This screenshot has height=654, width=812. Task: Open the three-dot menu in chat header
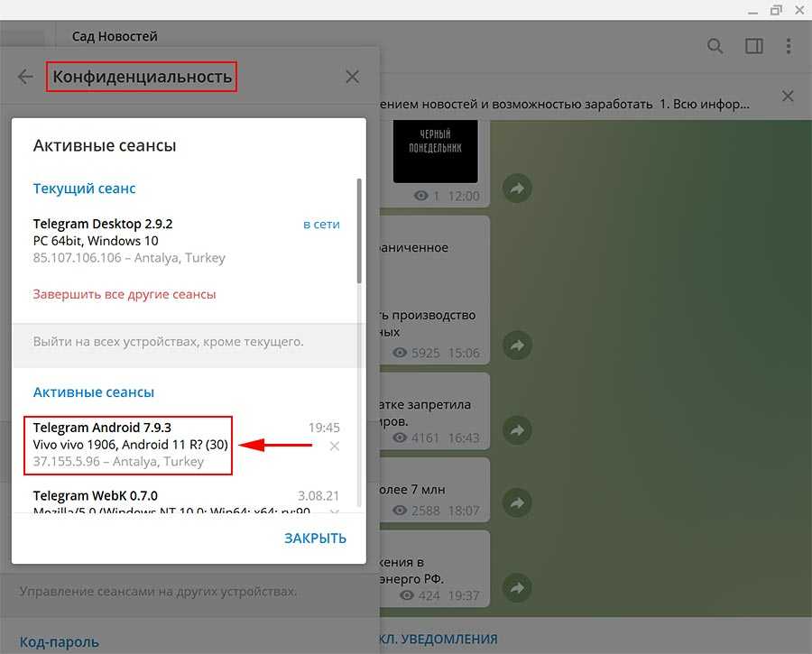click(789, 46)
